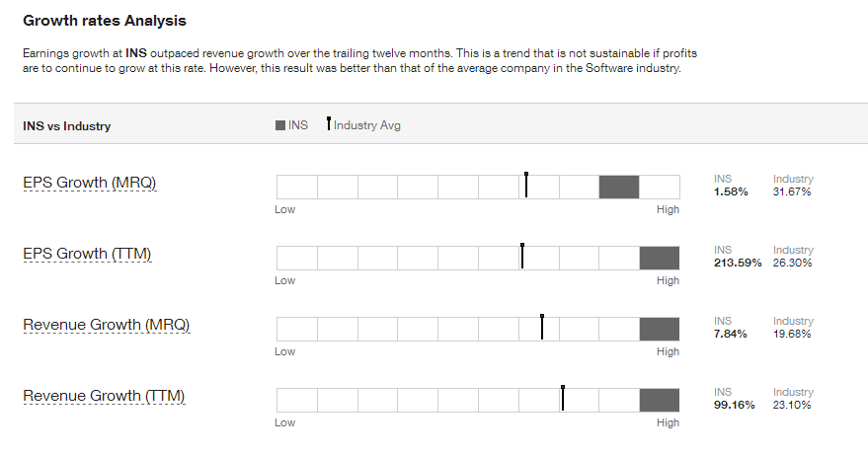The height and width of the screenshot is (456, 868).
Task: Click the Industry 31.67% EPS growth value
Action: 792,192
